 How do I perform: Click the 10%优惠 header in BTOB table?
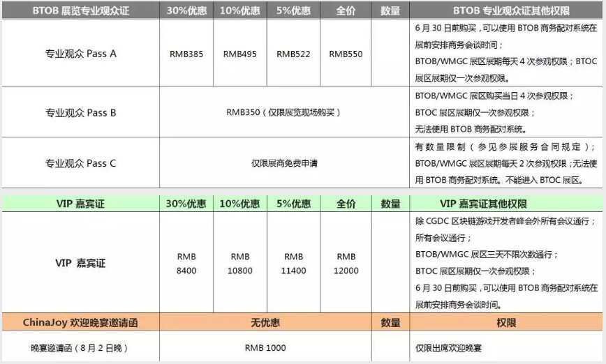[x=239, y=10]
